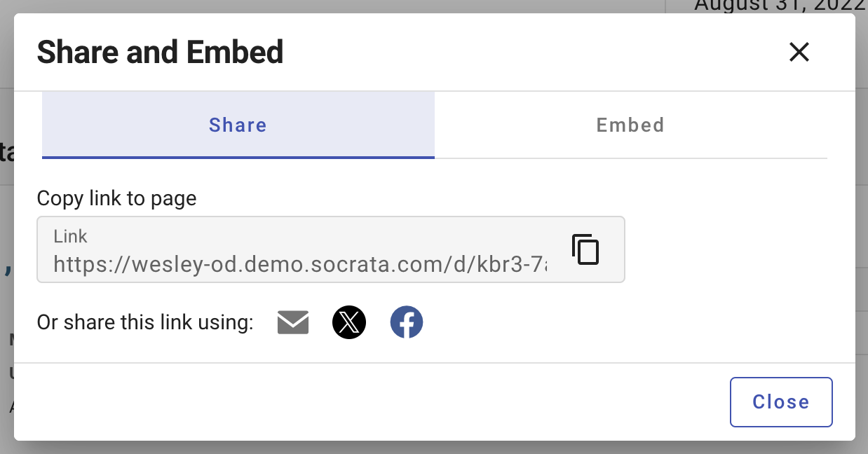Share the link via email envelope icon

(x=293, y=323)
